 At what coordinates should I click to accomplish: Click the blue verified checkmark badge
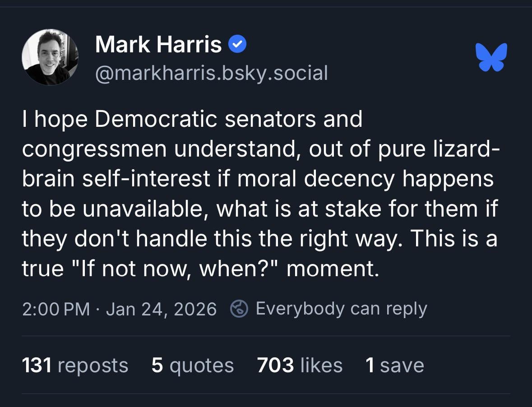(x=237, y=45)
